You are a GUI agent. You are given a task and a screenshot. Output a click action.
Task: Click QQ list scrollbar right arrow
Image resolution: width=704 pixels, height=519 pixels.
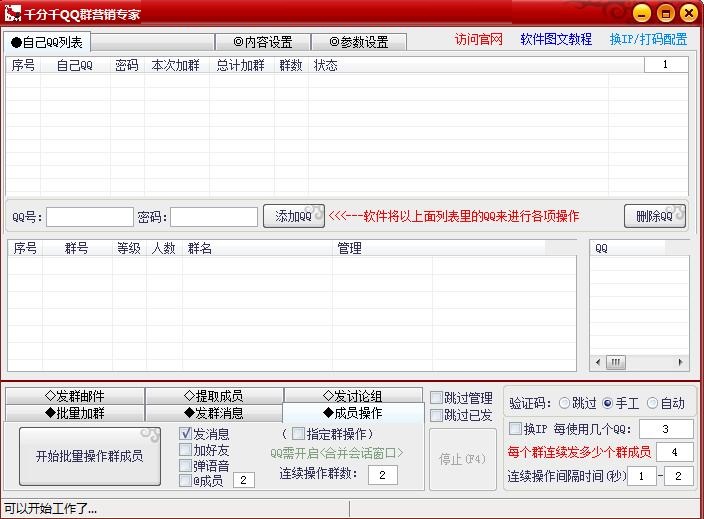click(681, 362)
